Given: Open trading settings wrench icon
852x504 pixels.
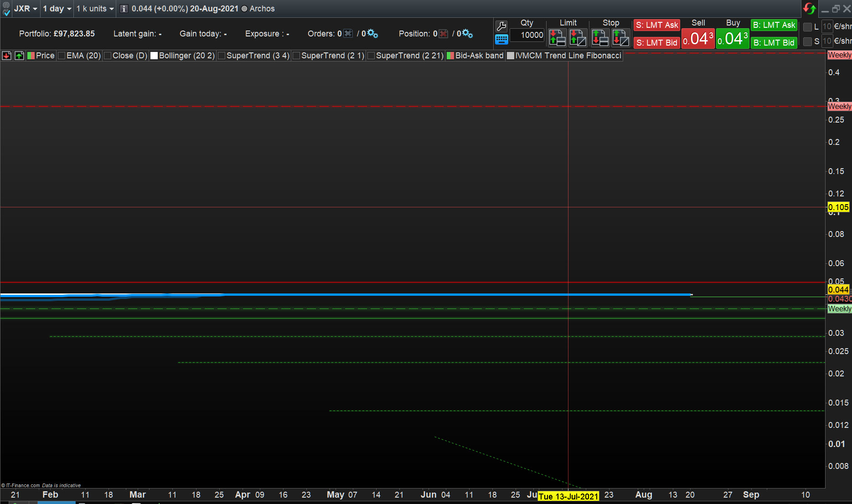Looking at the screenshot, I should pos(501,26).
